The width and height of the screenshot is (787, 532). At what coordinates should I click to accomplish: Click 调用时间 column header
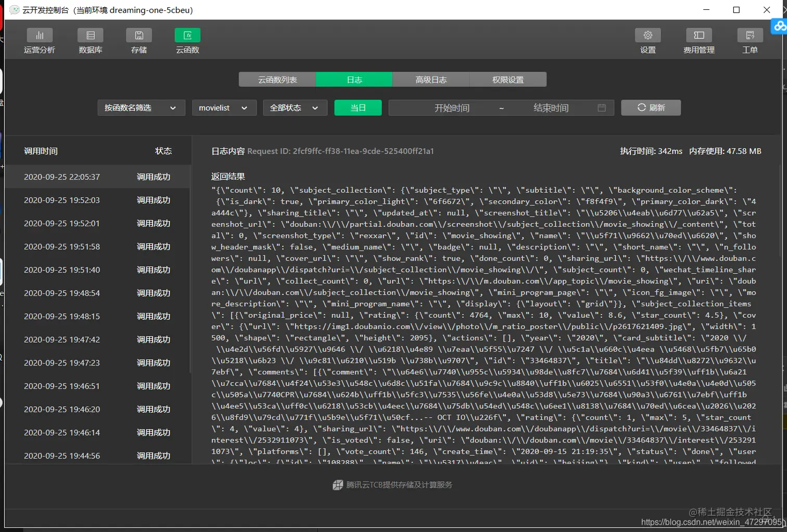click(x=41, y=151)
